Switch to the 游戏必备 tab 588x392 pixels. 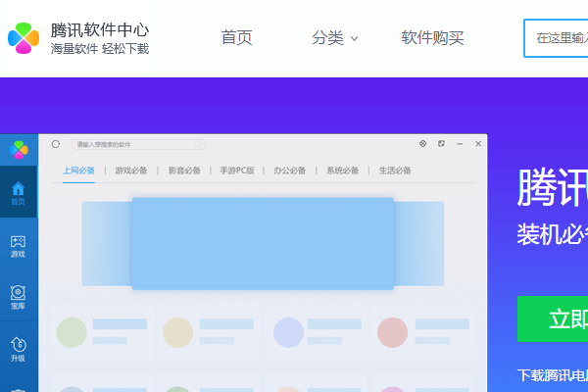tap(131, 171)
